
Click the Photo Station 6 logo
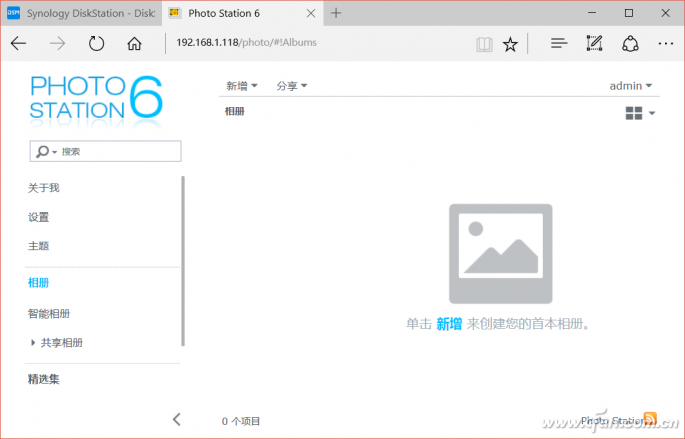pos(96,97)
